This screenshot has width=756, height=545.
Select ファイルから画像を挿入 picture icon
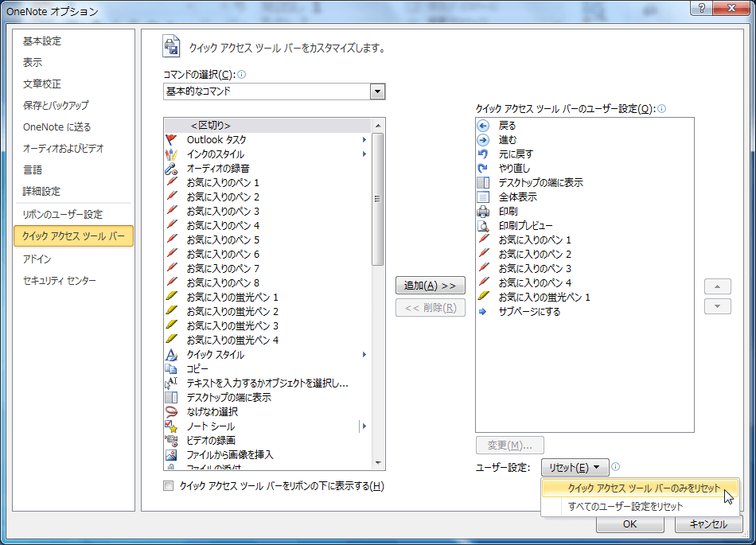tap(171, 454)
